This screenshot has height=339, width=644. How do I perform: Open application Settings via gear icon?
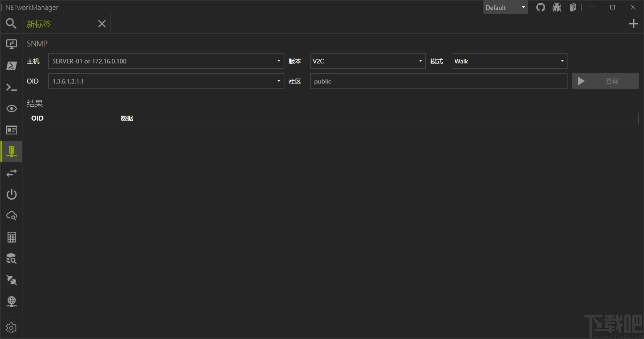11,327
